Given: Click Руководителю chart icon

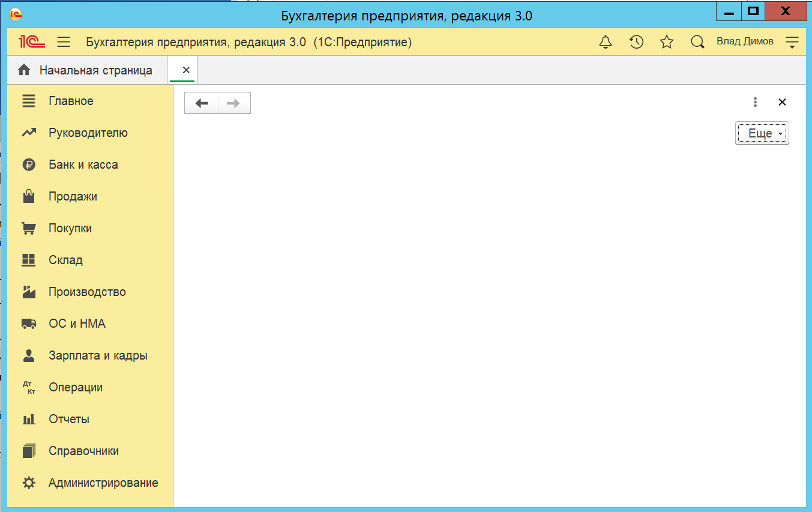Looking at the screenshot, I should click(29, 133).
